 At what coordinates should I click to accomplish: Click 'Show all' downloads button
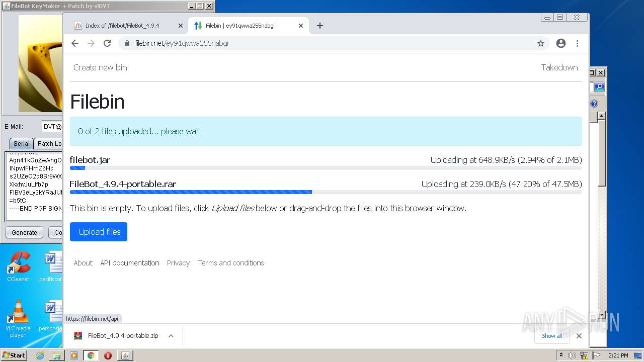coord(552,336)
